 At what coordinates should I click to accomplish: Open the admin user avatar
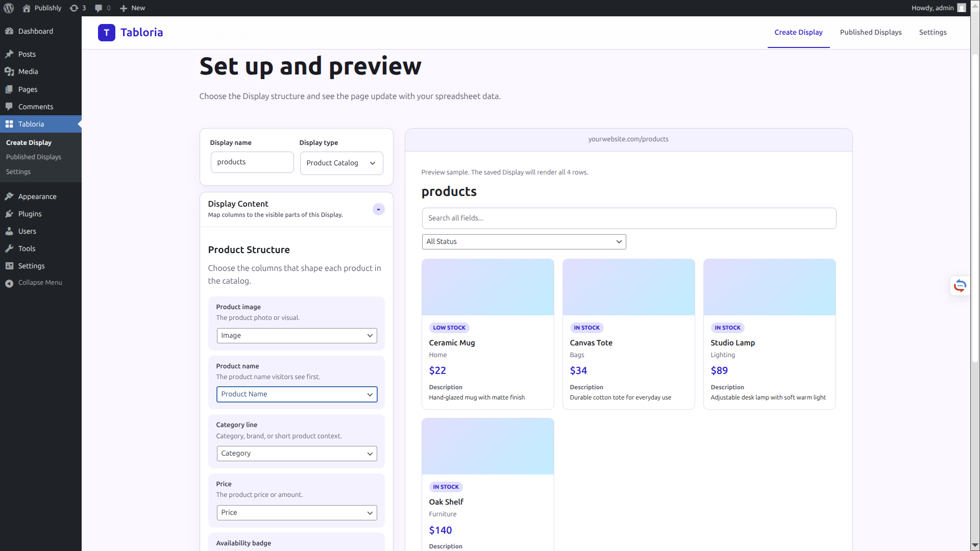(x=962, y=8)
